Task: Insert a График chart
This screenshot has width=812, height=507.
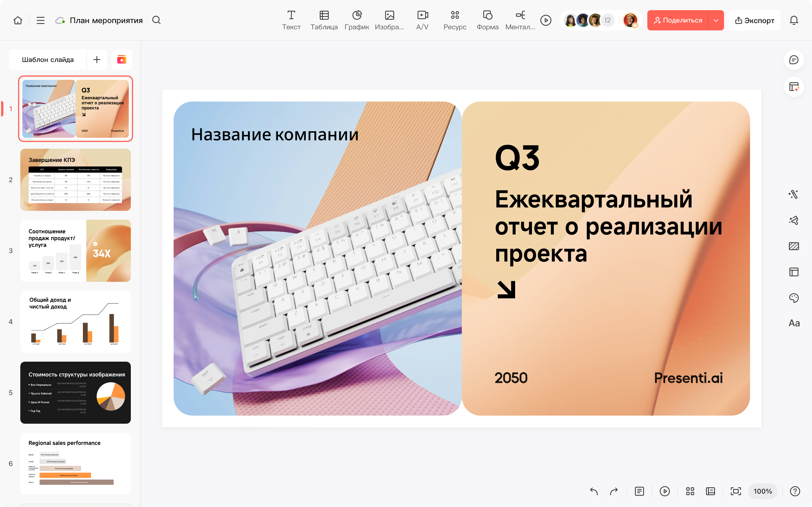Action: pos(357,20)
